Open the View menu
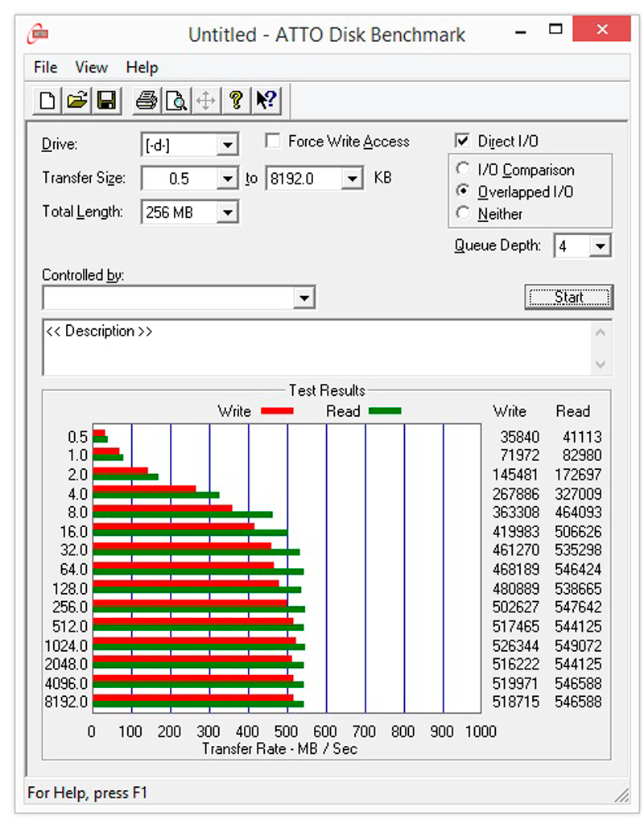 click(91, 68)
